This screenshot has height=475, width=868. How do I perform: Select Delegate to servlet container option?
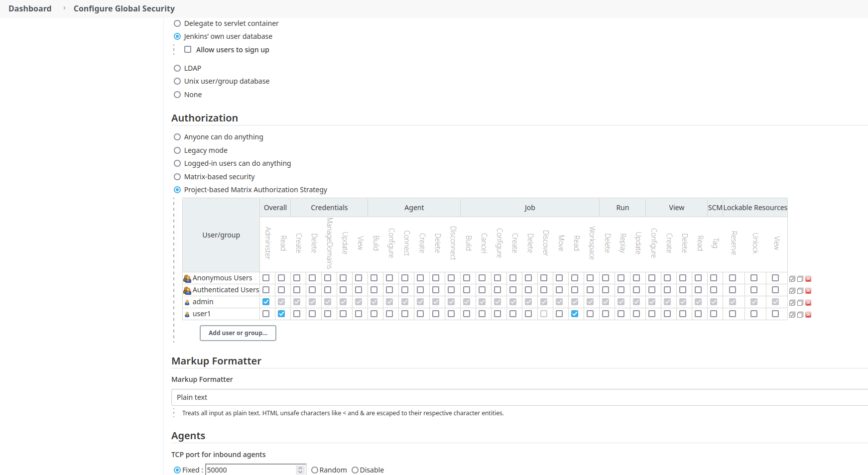tap(177, 23)
